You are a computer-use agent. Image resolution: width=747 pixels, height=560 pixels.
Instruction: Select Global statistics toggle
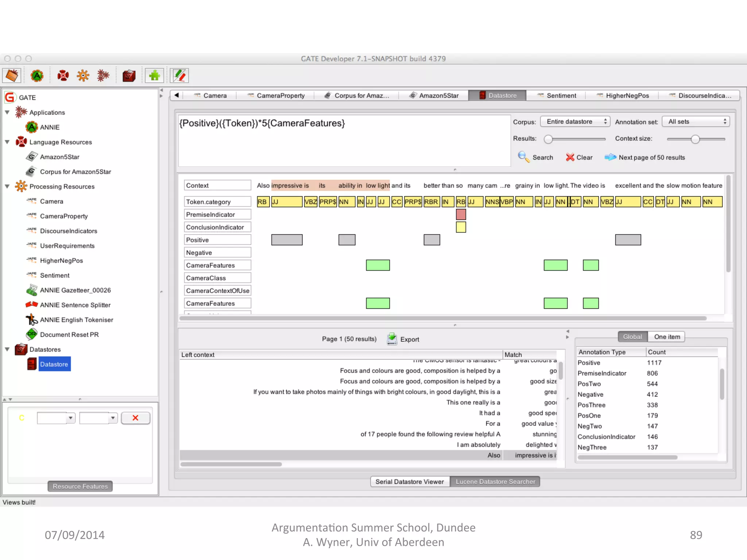coord(632,337)
